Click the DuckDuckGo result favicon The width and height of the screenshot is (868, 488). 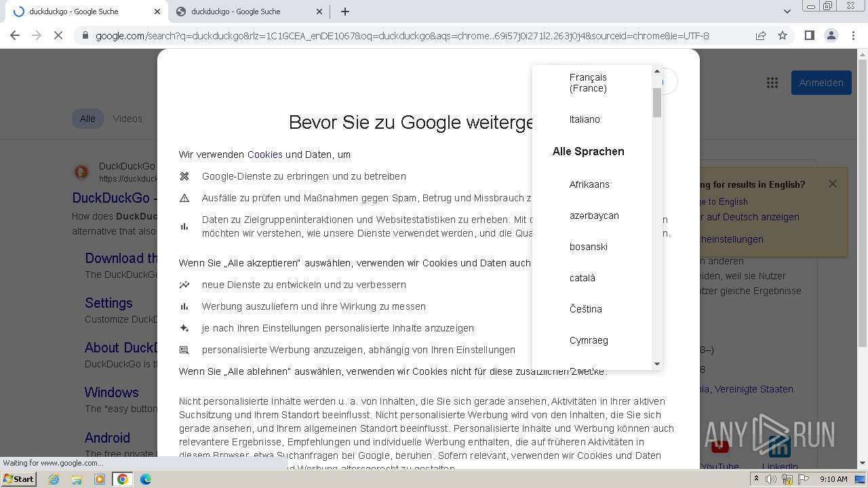81,172
